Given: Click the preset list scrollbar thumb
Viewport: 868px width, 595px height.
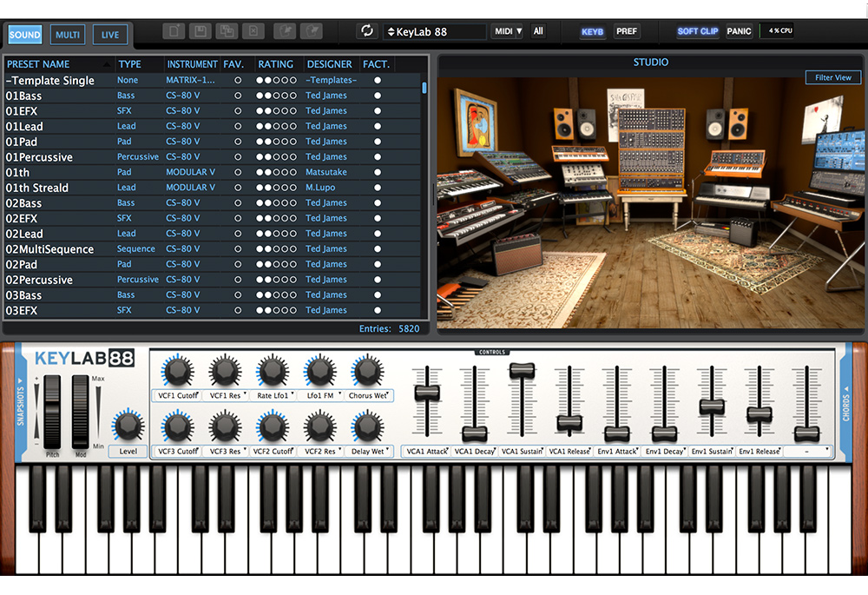Looking at the screenshot, I should (424, 88).
